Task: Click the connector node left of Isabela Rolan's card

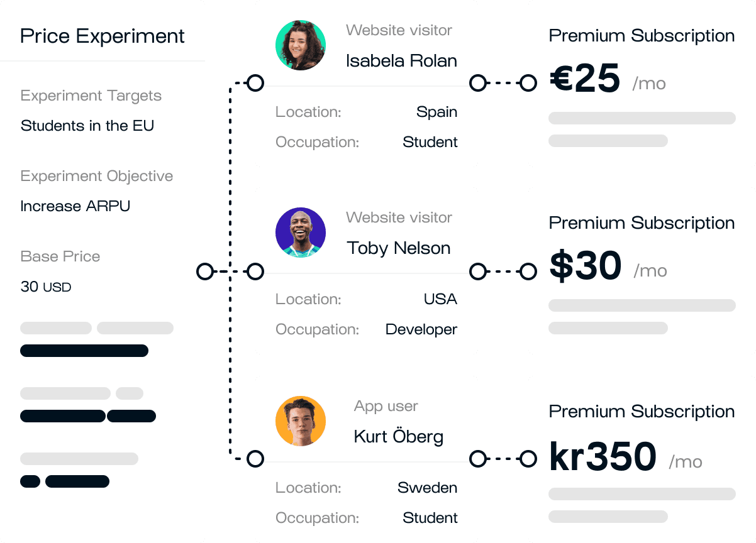Action: click(x=255, y=83)
